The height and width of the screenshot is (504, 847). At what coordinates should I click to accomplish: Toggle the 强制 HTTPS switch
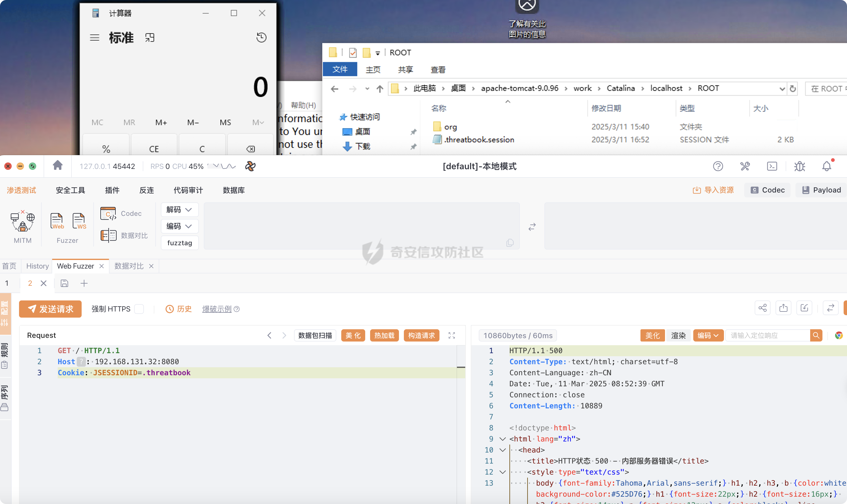(139, 309)
